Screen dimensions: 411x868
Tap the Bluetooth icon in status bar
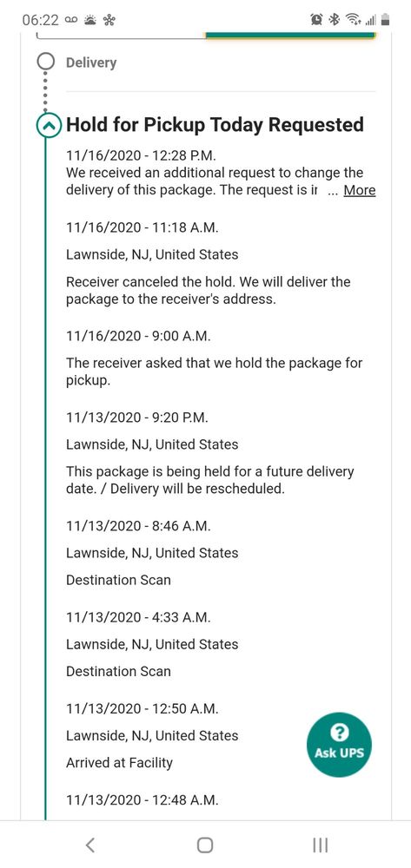click(334, 20)
